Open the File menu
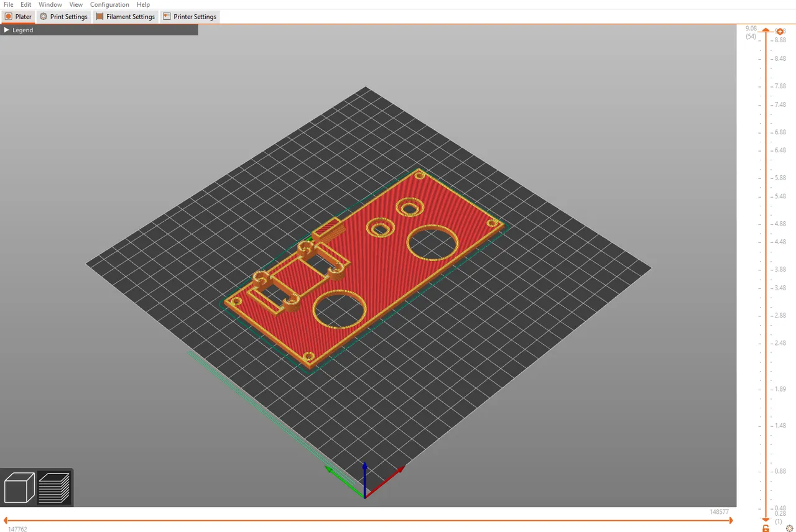This screenshot has height=532, width=796. (9, 4)
